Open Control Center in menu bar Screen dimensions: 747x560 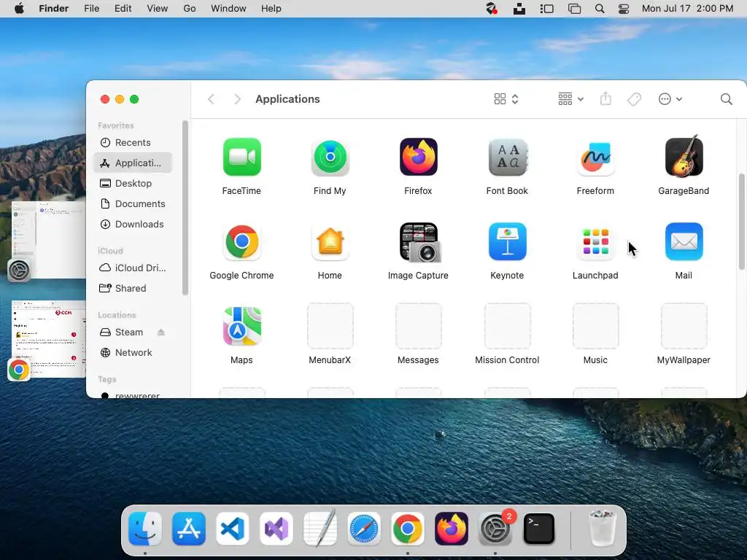[624, 9]
